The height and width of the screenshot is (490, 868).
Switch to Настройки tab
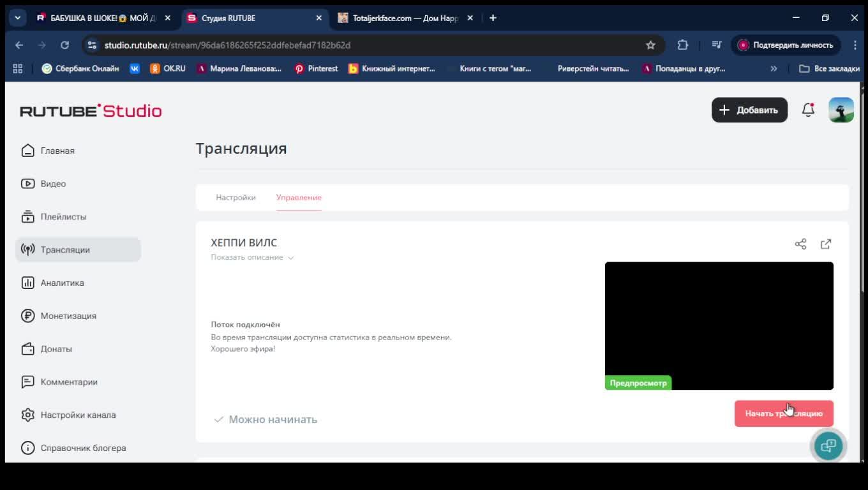click(236, 198)
